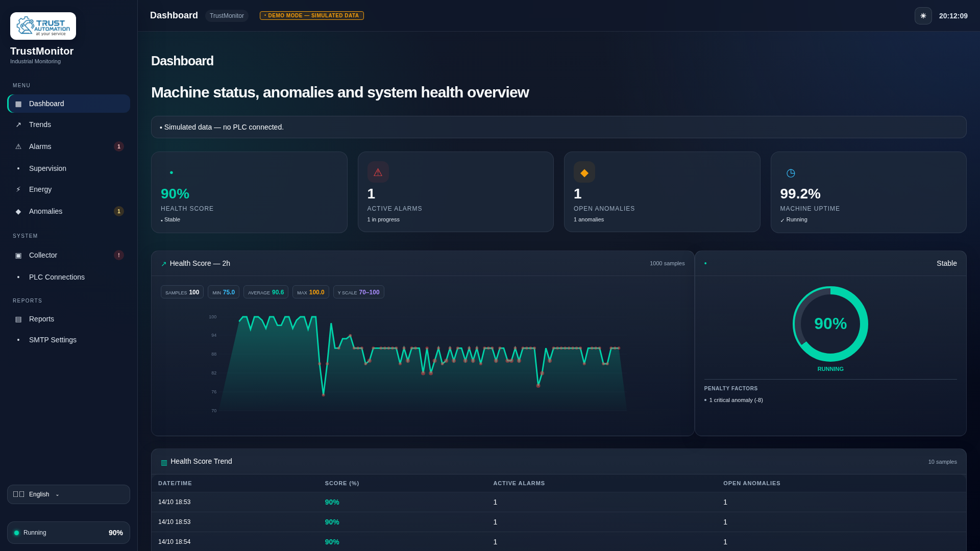This screenshot has height=551, width=980.
Task: Click the Running 90% status pill
Action: point(68,533)
